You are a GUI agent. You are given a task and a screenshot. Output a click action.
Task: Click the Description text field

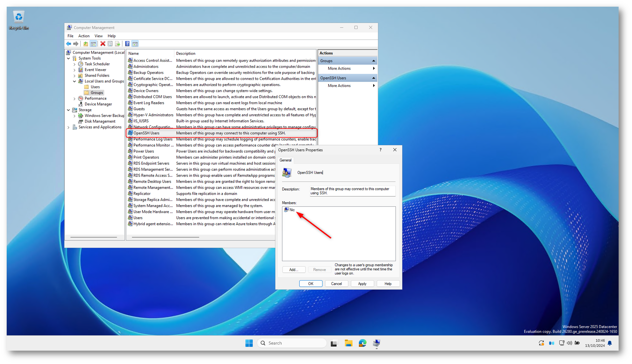[x=353, y=191]
